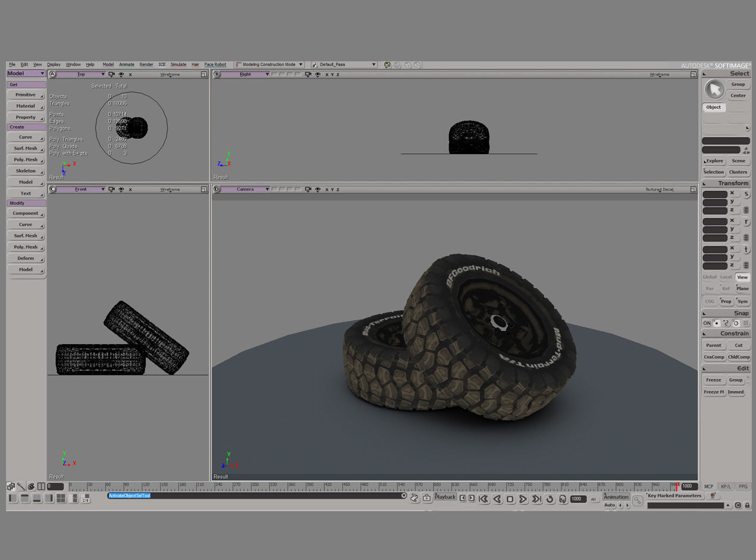The width and height of the screenshot is (756, 560).
Task: Click the red playhead marker on timeline
Action: (676, 486)
